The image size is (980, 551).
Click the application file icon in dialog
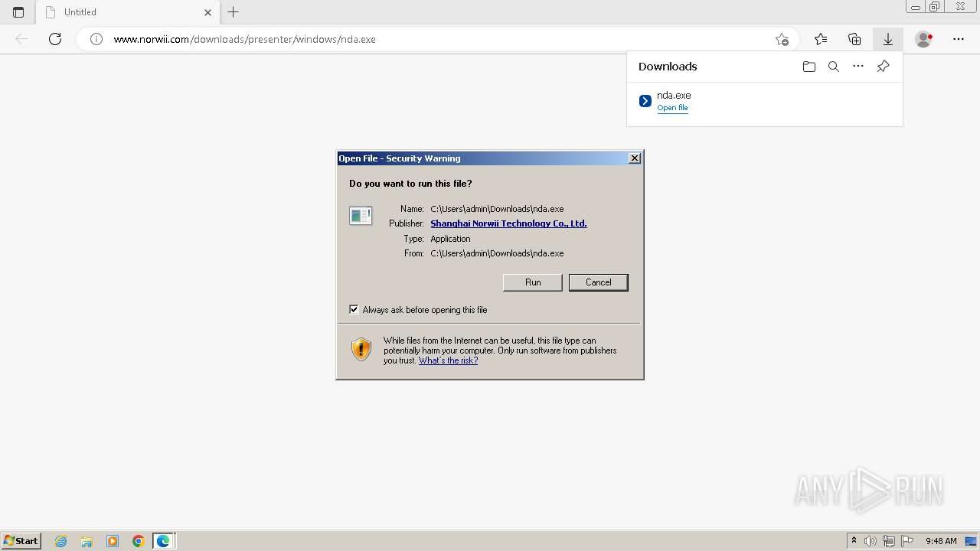coord(361,216)
